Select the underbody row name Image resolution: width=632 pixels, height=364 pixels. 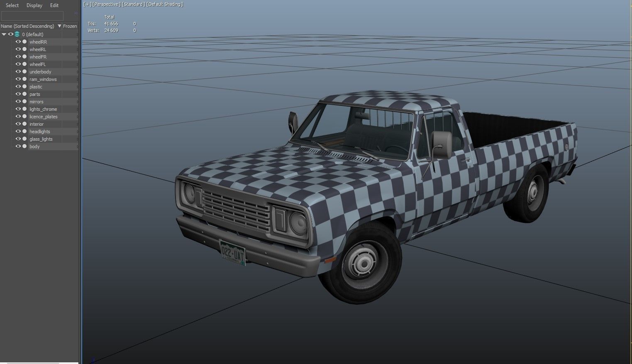(x=40, y=72)
